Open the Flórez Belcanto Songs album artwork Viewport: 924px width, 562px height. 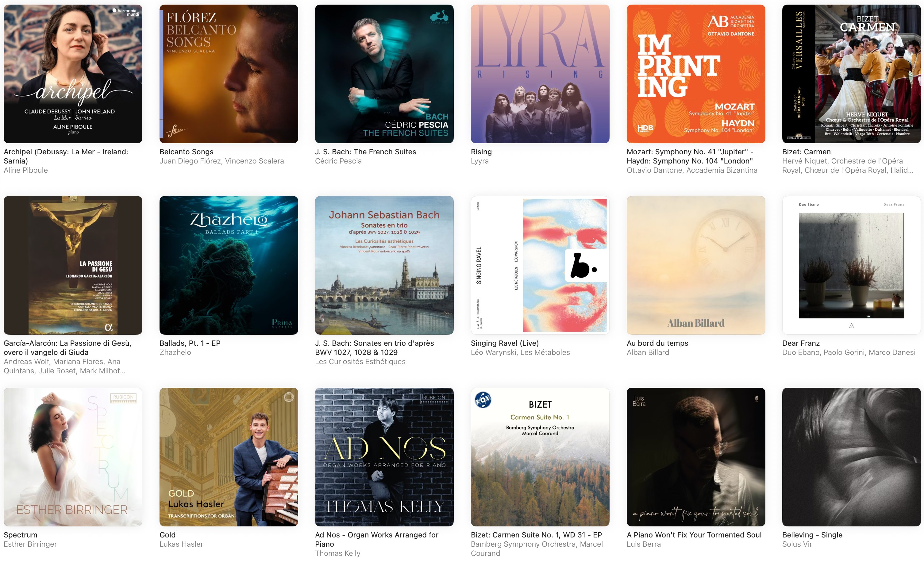(229, 74)
